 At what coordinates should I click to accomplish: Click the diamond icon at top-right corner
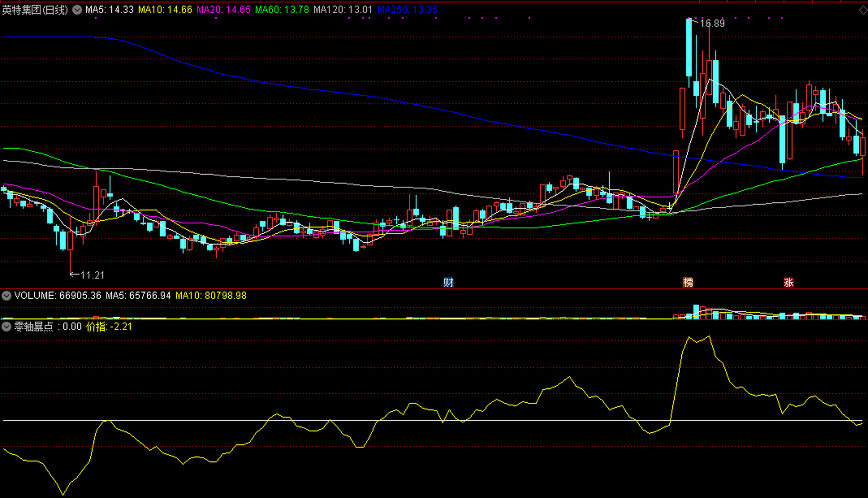coord(863,11)
